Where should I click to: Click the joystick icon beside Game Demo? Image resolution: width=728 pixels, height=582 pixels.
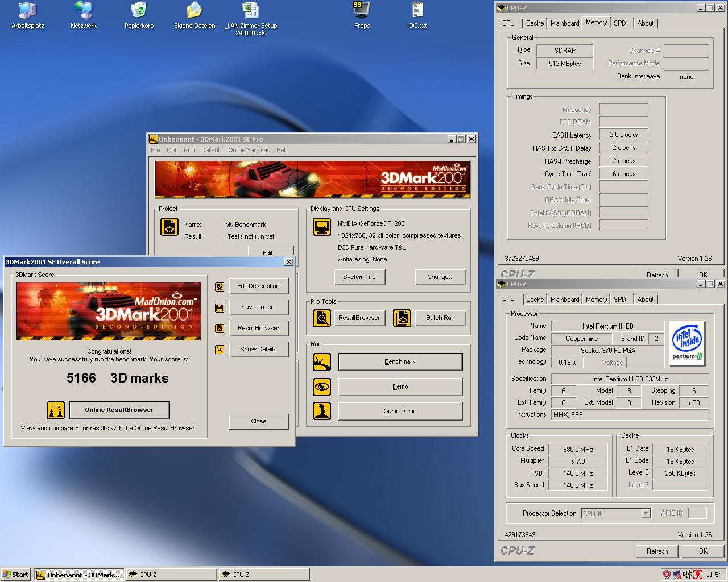pyautogui.click(x=322, y=411)
